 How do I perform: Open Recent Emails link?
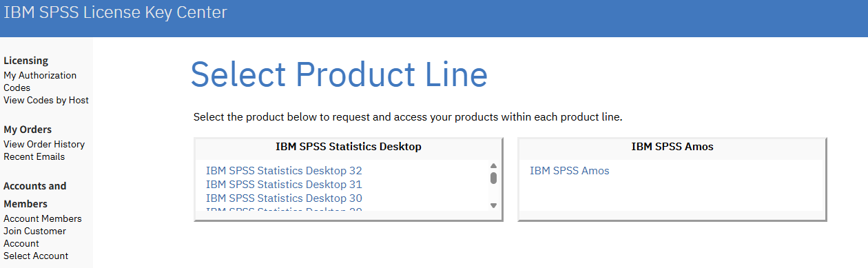34,156
